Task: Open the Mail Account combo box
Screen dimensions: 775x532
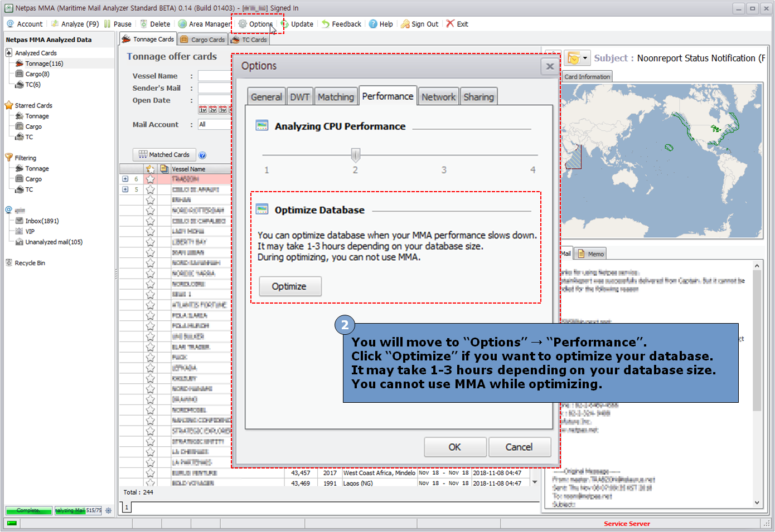Action: (x=215, y=124)
